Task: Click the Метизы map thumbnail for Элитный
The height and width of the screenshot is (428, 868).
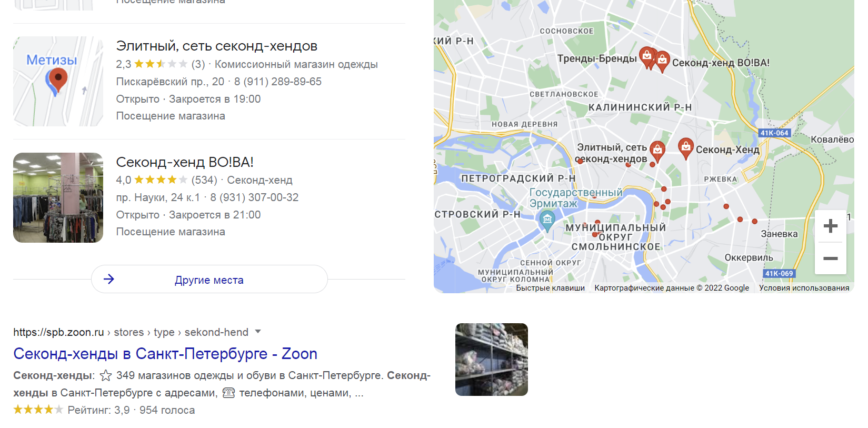Action: [x=58, y=81]
